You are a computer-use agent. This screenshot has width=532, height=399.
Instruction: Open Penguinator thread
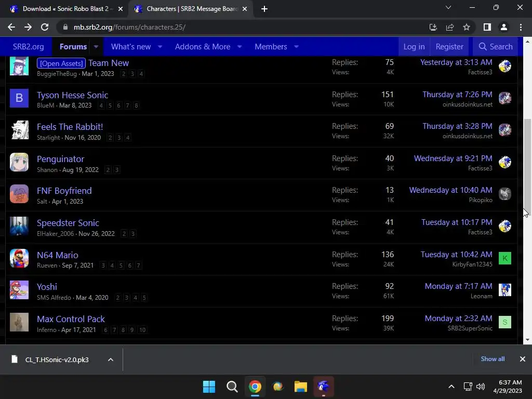point(60,159)
